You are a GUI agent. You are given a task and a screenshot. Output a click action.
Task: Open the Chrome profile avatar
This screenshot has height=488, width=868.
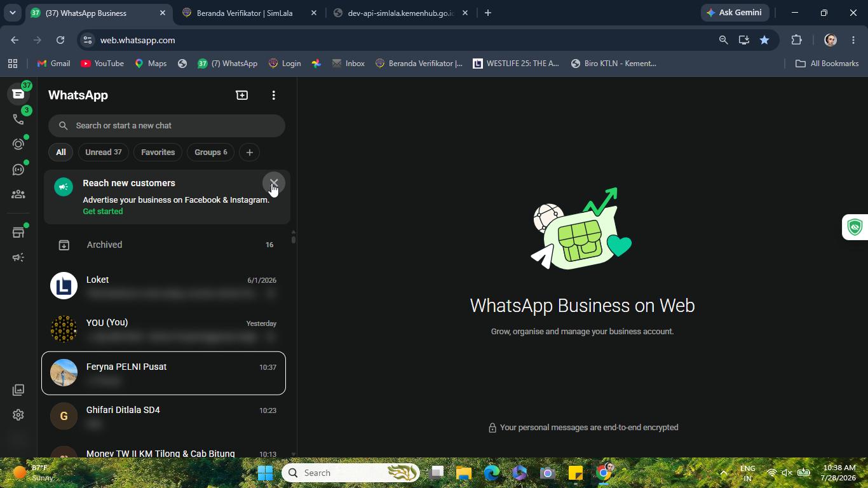831,40
